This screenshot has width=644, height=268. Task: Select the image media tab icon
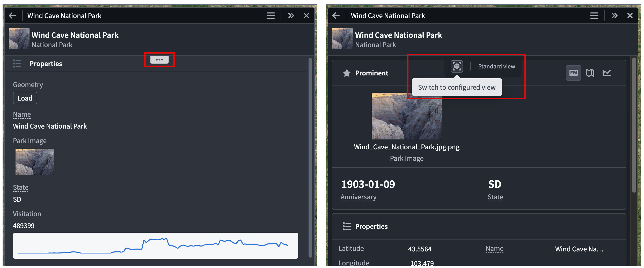click(x=574, y=73)
